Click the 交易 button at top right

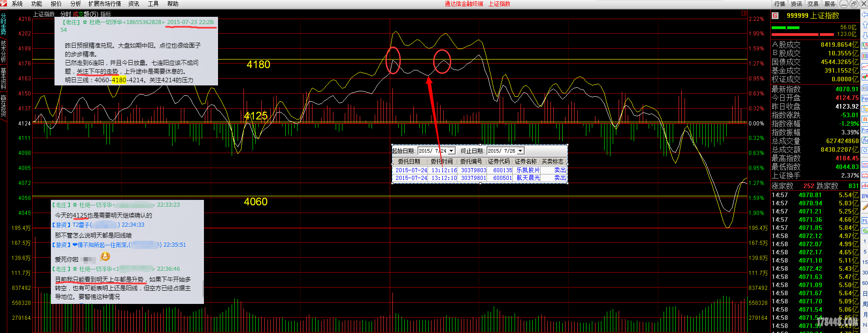click(813, 4)
